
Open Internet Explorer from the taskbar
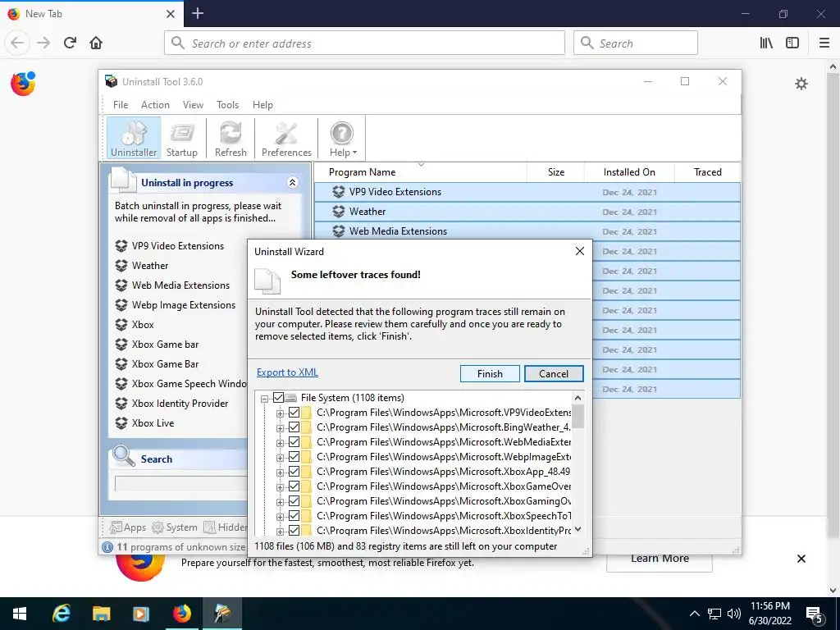tap(61, 614)
